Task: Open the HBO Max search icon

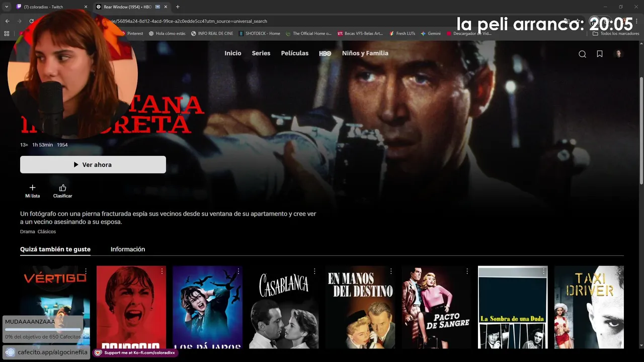Action: [x=582, y=54]
